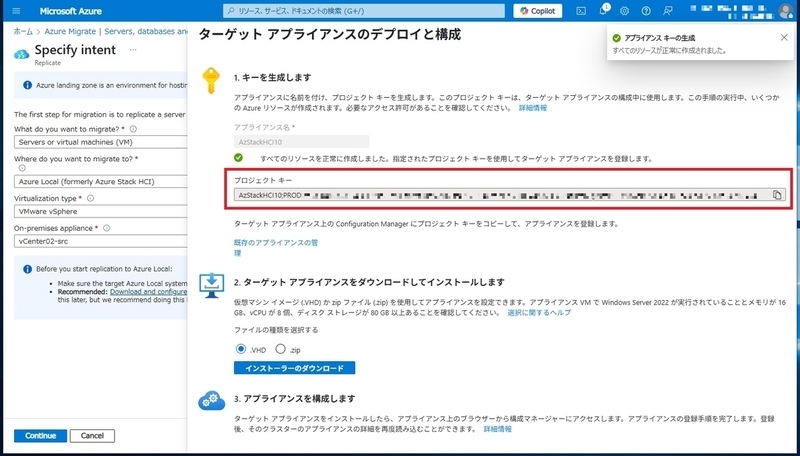Click the Cancel button

[92, 436]
